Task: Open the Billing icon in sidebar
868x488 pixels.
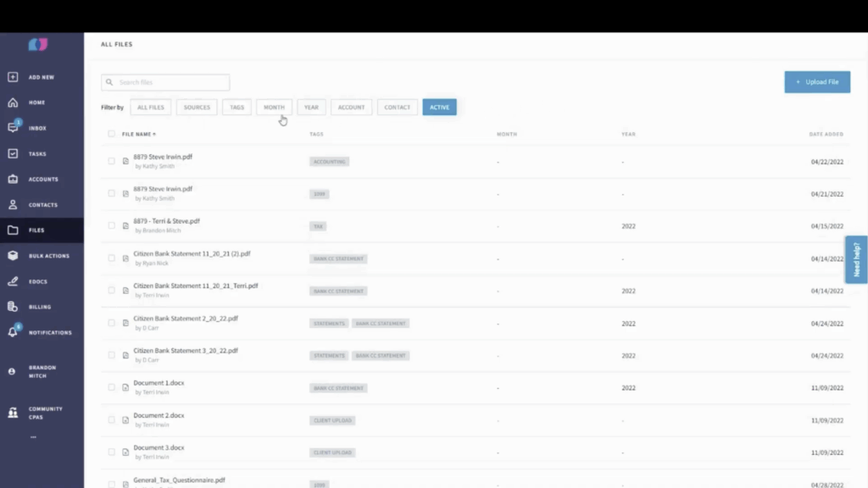Action: click(x=13, y=307)
